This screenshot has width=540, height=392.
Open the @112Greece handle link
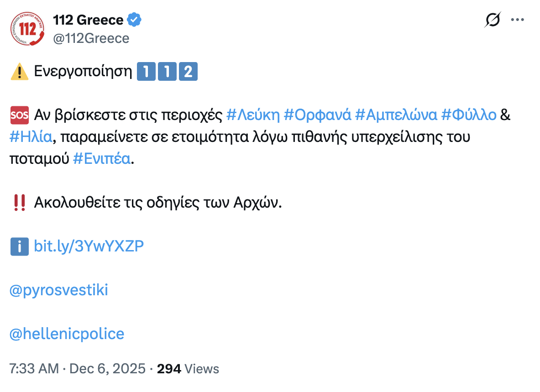(x=91, y=38)
